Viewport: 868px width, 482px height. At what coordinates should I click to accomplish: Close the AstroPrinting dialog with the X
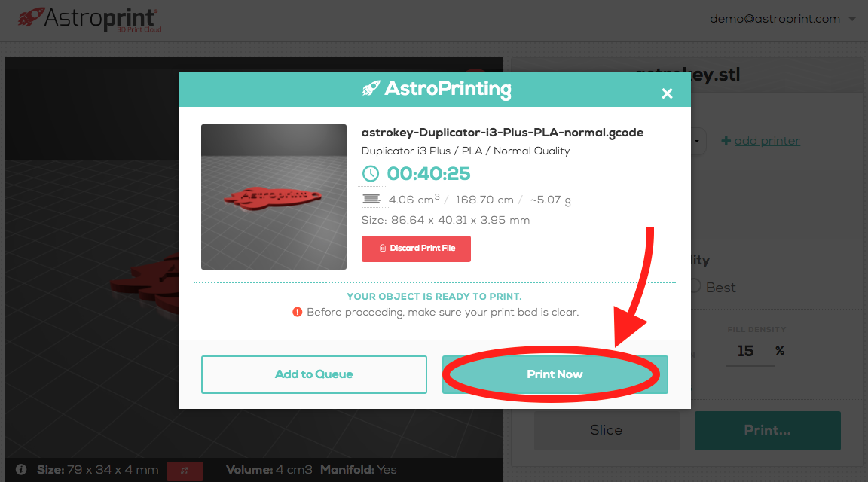pos(667,93)
